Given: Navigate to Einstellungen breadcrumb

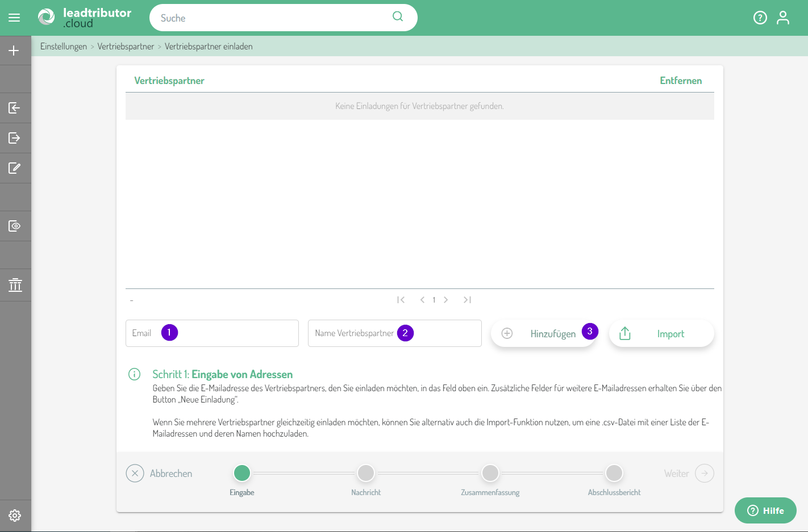Looking at the screenshot, I should 64,47.
